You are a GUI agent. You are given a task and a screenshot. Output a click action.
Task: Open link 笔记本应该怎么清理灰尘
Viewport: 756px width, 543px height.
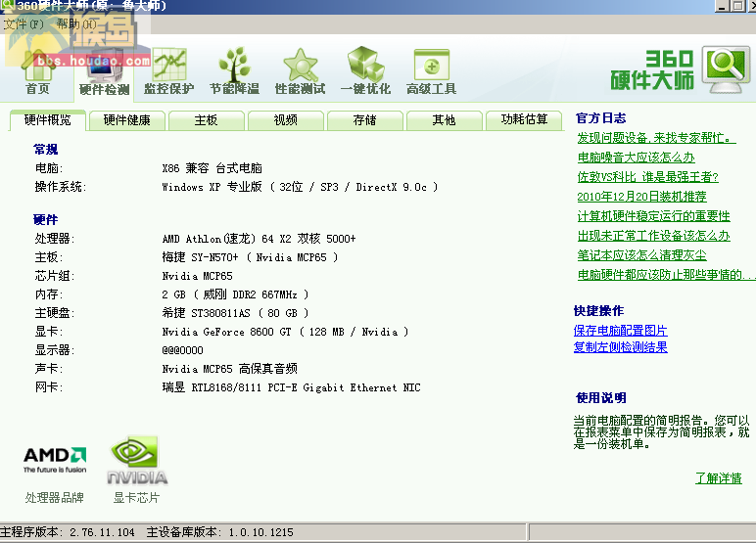[641, 255]
